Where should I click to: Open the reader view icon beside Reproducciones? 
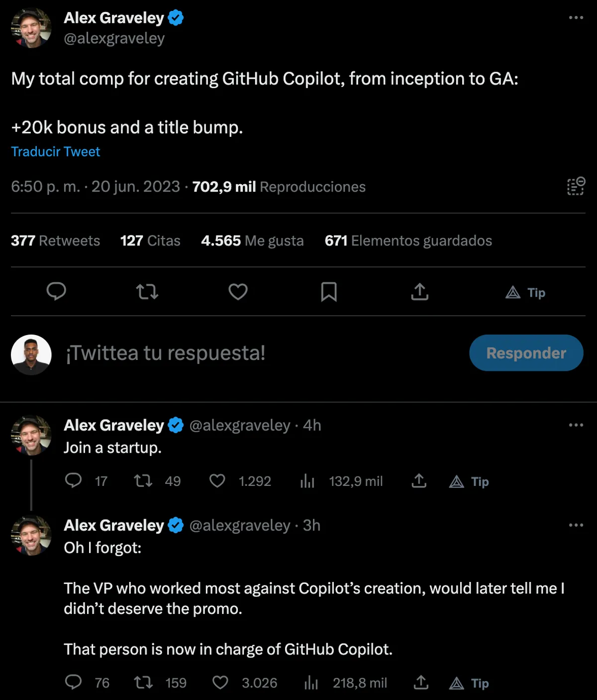coord(576,186)
